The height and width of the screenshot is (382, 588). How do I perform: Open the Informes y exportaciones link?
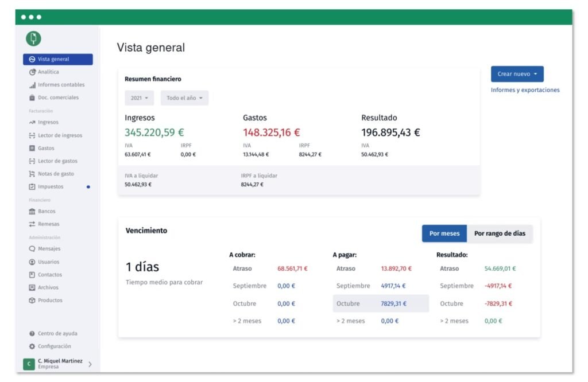[525, 90]
